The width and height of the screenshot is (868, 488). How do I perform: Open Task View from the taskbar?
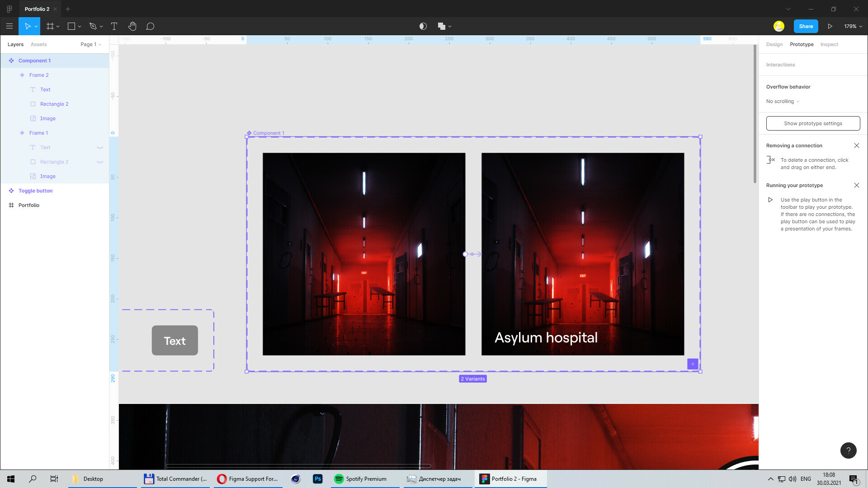click(54, 479)
